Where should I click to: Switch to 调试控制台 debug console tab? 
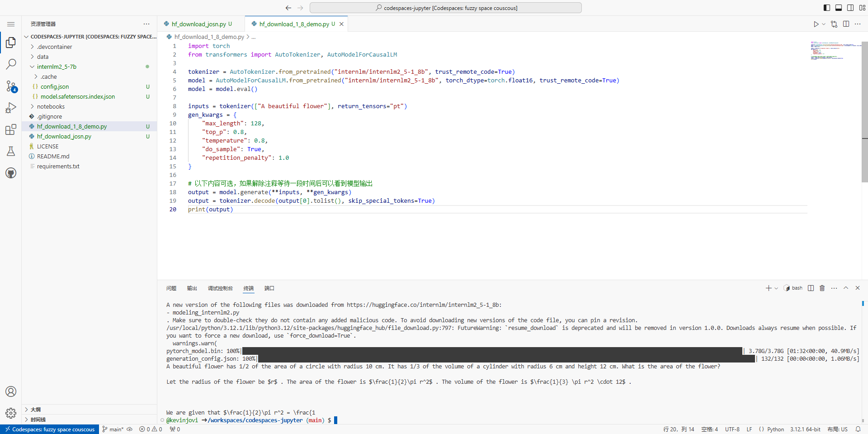220,288
